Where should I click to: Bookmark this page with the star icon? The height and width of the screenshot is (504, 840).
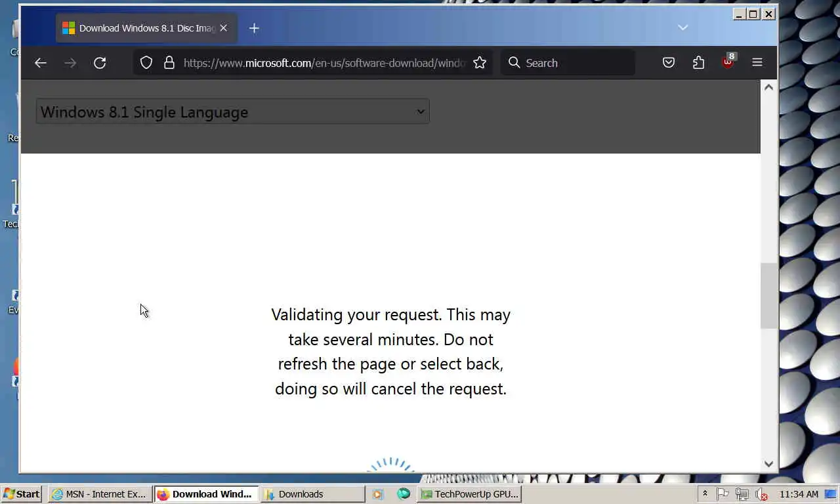pos(480,63)
